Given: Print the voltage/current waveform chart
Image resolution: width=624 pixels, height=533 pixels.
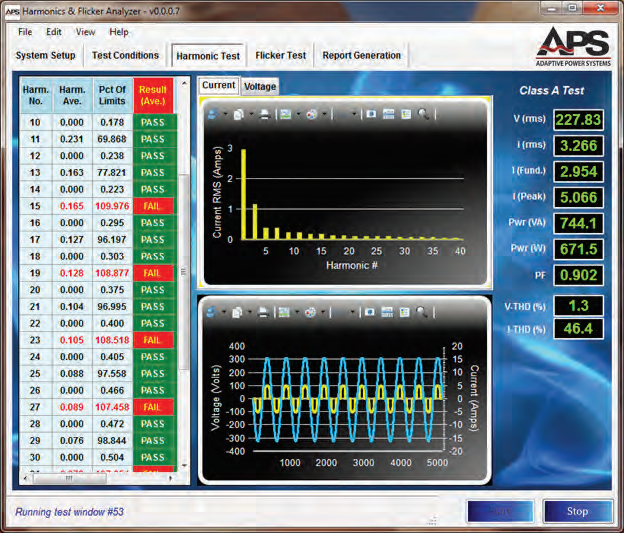Looking at the screenshot, I should [x=263, y=312].
